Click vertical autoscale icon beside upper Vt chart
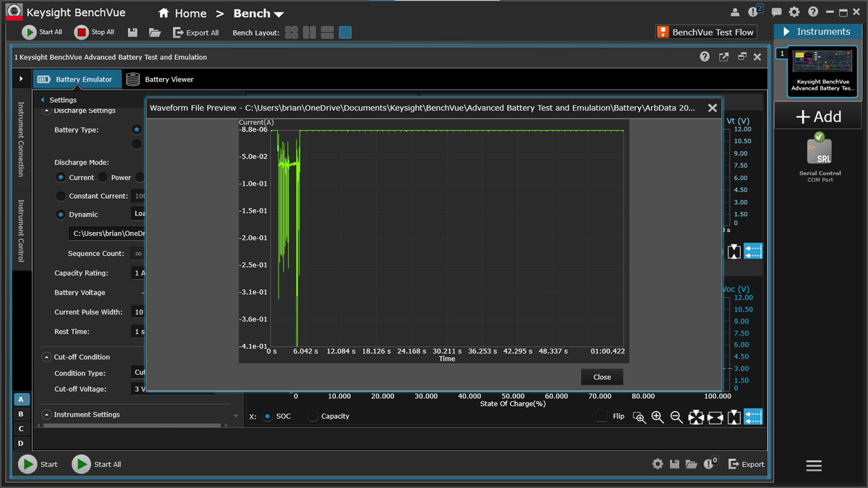Viewport: 868px width, 488px height. point(734,251)
